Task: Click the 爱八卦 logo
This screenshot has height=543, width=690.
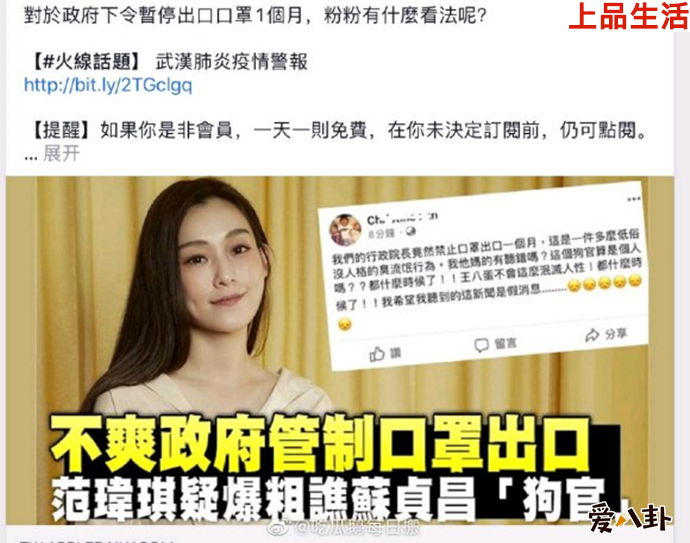Action: point(630,518)
